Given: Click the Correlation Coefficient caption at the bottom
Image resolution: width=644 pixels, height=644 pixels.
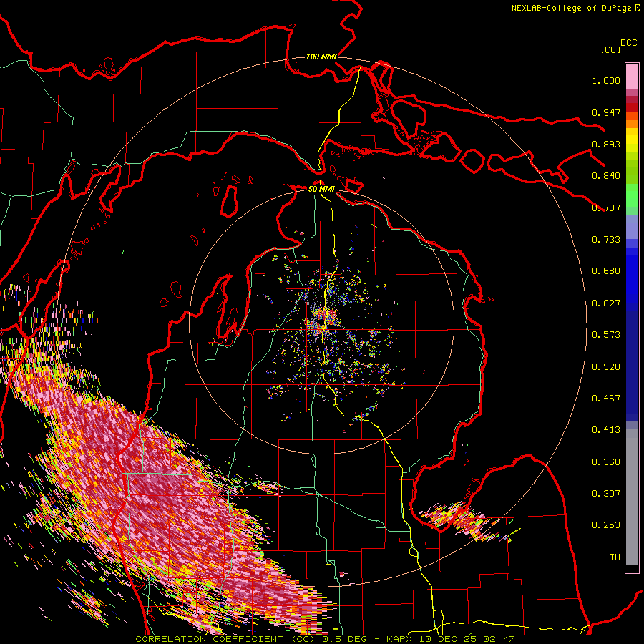Looking at the screenshot, I should tap(325, 639).
